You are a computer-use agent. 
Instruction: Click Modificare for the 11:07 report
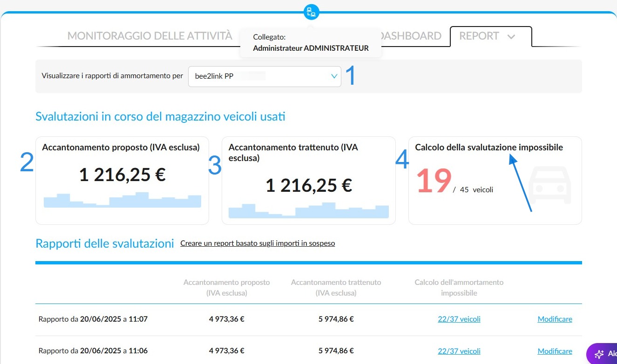tap(555, 319)
